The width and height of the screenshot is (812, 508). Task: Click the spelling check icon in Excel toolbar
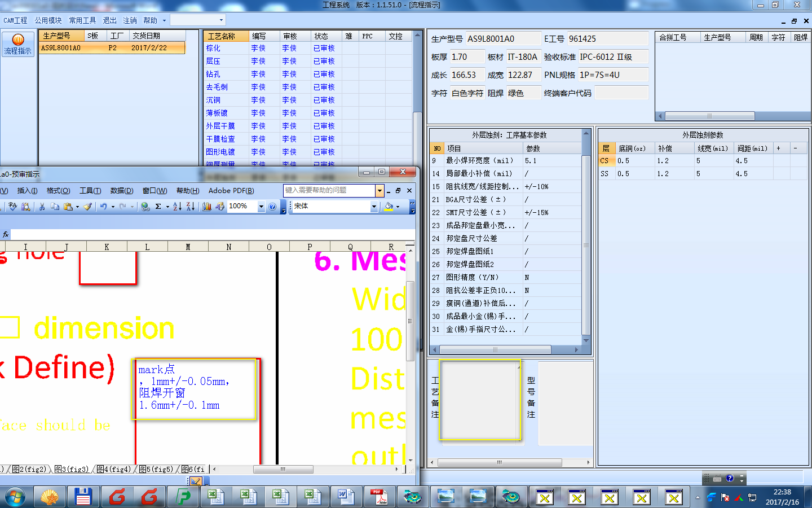click(12, 207)
